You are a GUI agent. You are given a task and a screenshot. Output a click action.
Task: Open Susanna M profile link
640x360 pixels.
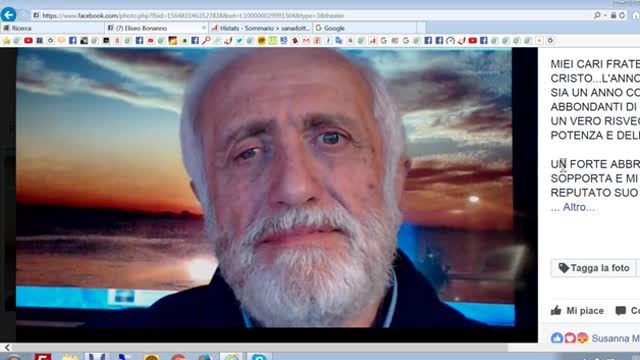click(616, 338)
